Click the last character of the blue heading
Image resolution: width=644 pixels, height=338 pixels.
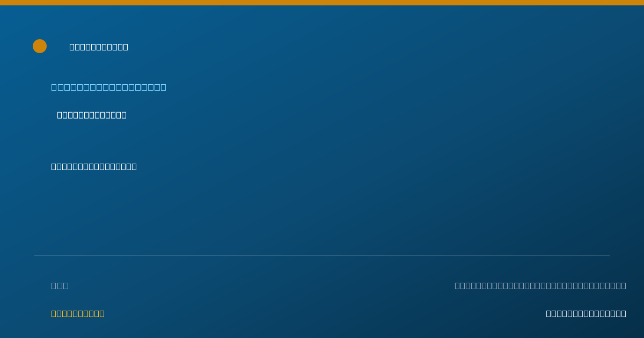163,87
